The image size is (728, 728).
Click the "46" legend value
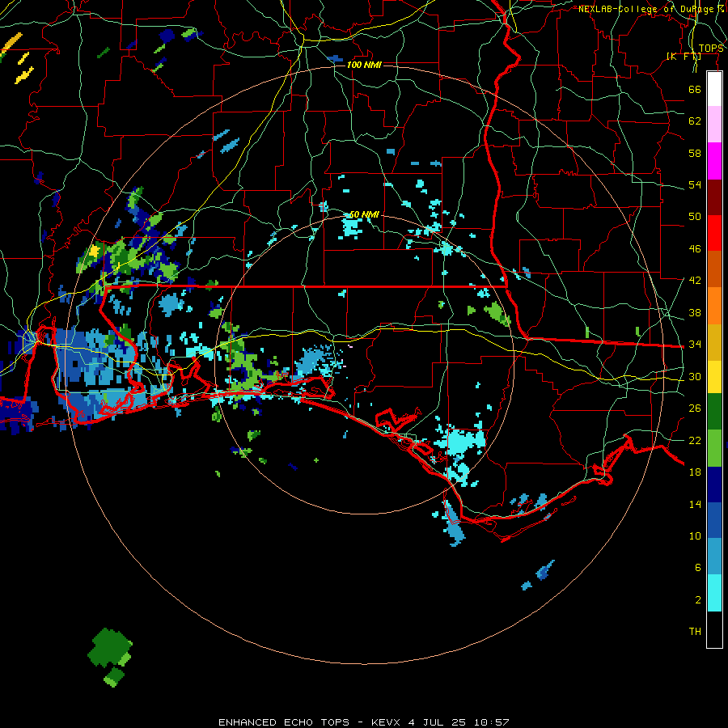(x=695, y=249)
